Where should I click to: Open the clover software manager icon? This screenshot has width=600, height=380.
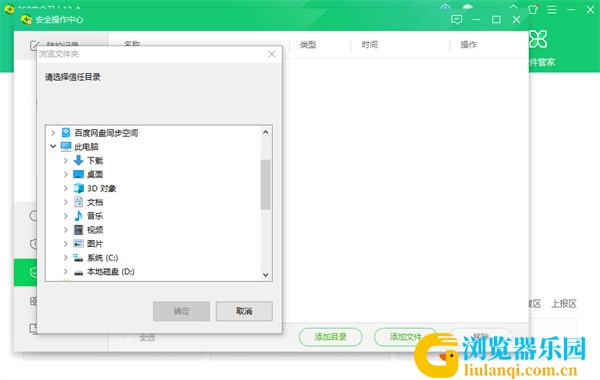(x=538, y=39)
